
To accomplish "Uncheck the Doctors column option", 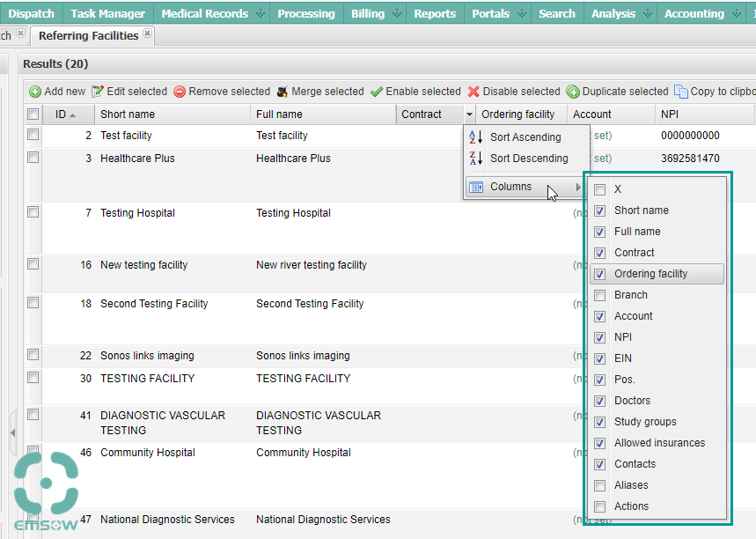I will (x=600, y=401).
